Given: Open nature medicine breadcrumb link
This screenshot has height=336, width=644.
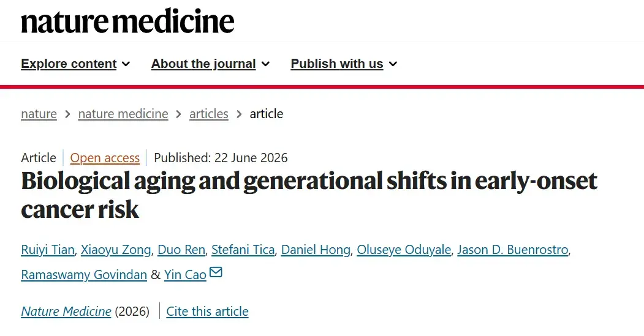Looking at the screenshot, I should [123, 114].
